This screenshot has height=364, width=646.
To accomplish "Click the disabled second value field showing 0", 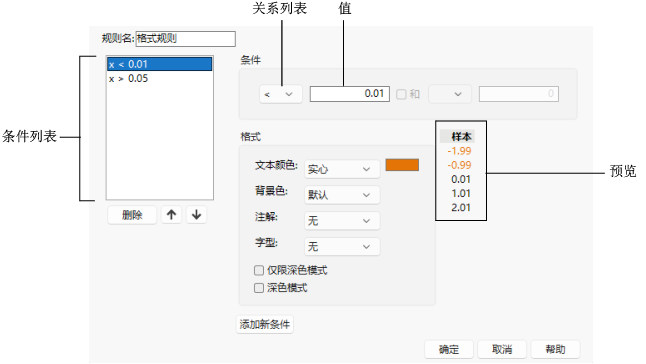I will point(519,94).
